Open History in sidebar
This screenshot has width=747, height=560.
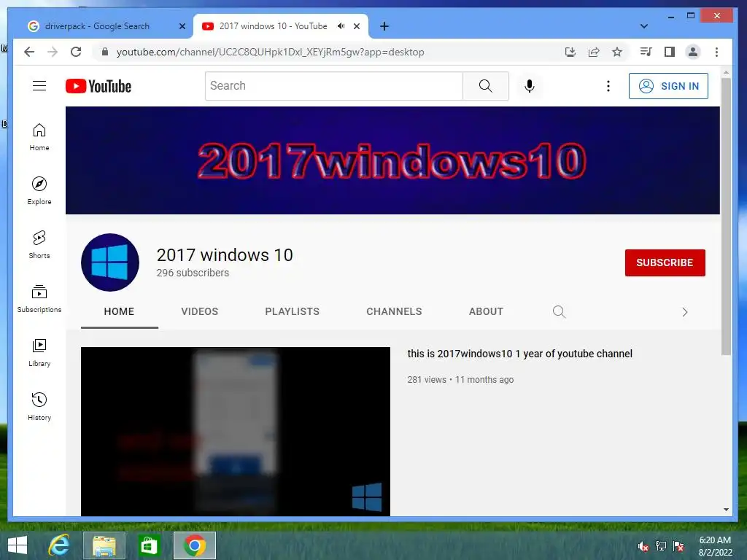tap(39, 406)
